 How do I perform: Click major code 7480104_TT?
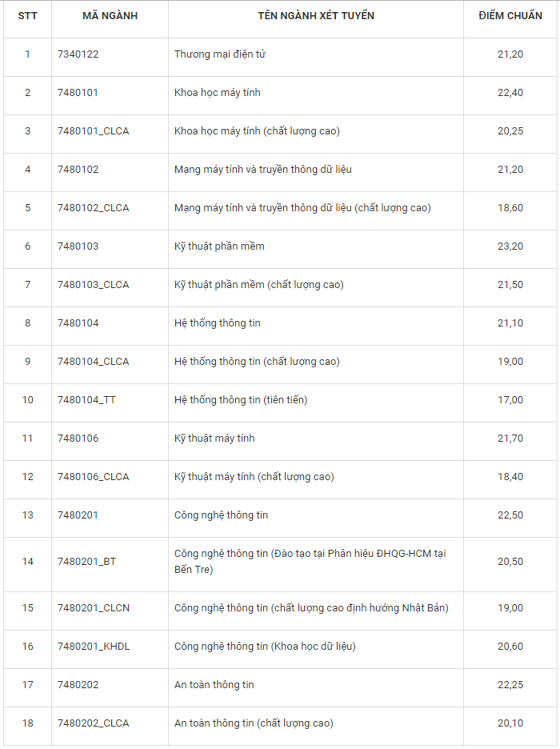pos(86,400)
